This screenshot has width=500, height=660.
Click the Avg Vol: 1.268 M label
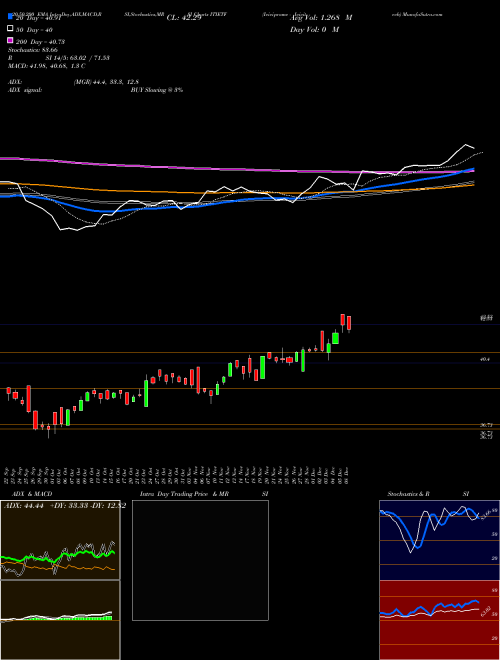[x=321, y=18]
